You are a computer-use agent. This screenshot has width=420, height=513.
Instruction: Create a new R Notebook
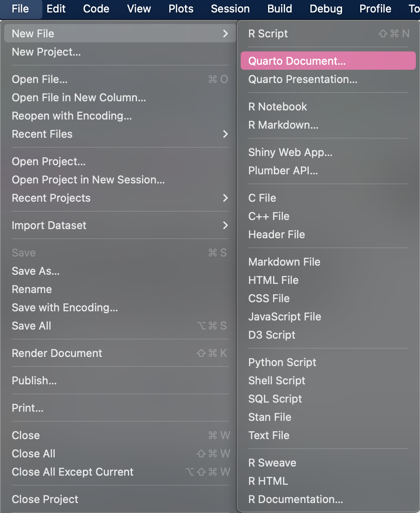point(278,107)
